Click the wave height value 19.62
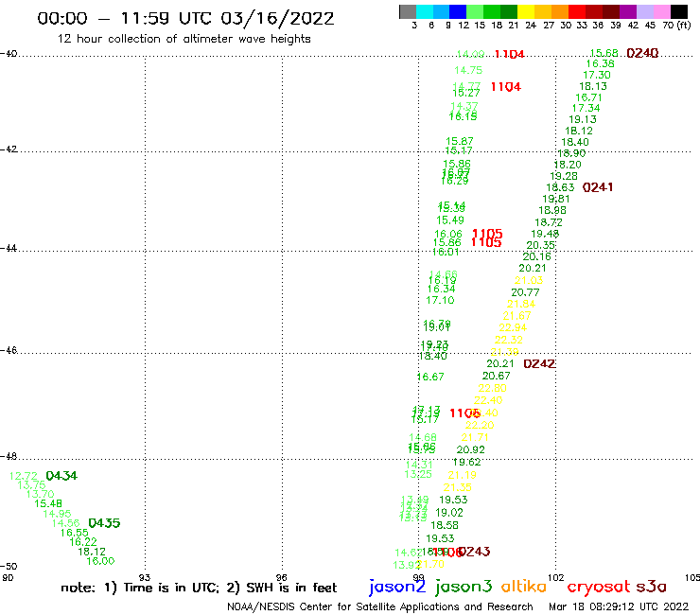700x615 pixels. (x=466, y=463)
